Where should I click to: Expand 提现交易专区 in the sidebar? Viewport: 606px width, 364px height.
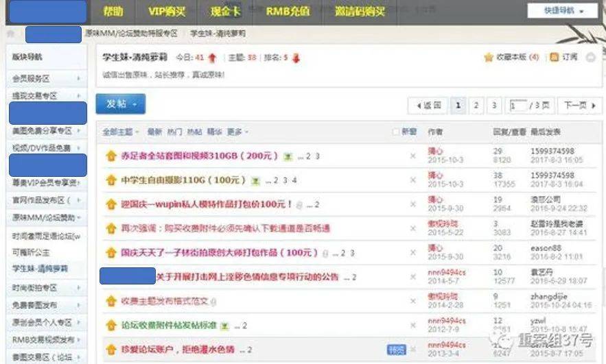point(78,96)
